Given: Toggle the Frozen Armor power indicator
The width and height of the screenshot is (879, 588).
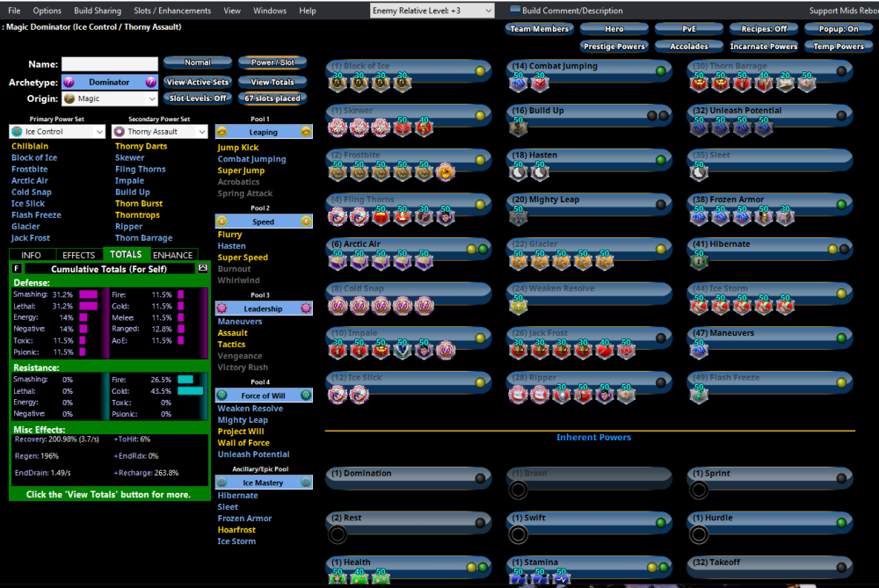Looking at the screenshot, I should [x=841, y=204].
